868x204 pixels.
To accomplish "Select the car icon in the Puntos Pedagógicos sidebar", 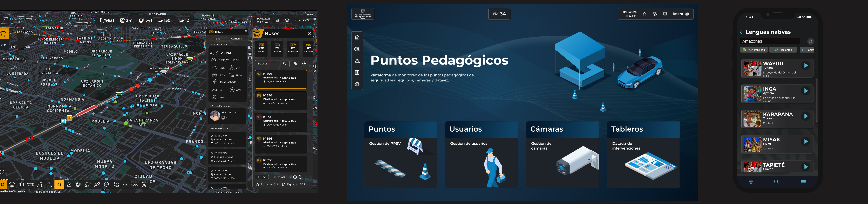I will coord(357,84).
